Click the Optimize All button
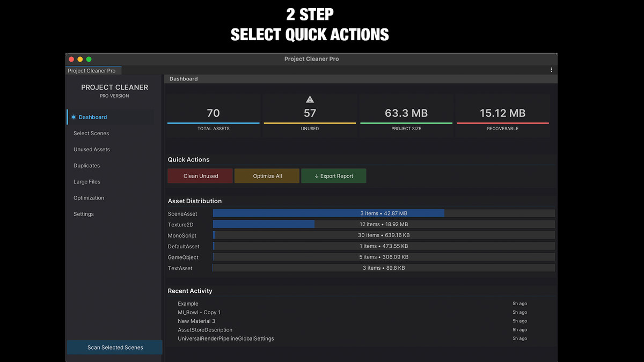 click(x=267, y=175)
